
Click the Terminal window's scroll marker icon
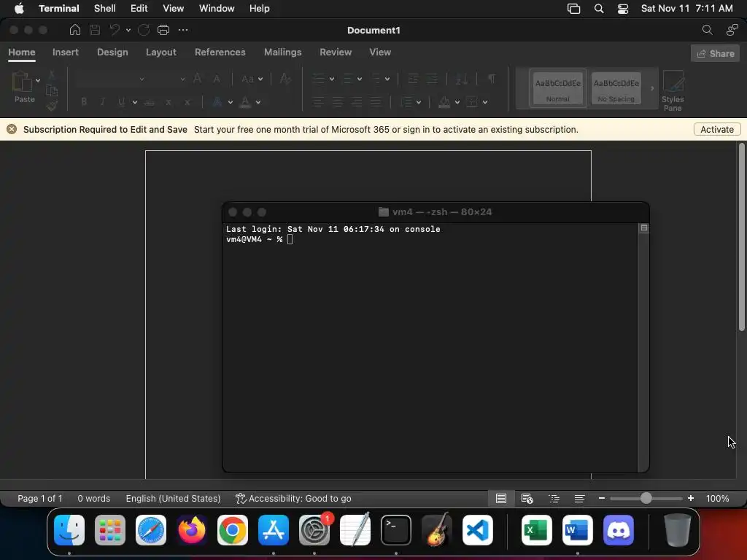644,228
